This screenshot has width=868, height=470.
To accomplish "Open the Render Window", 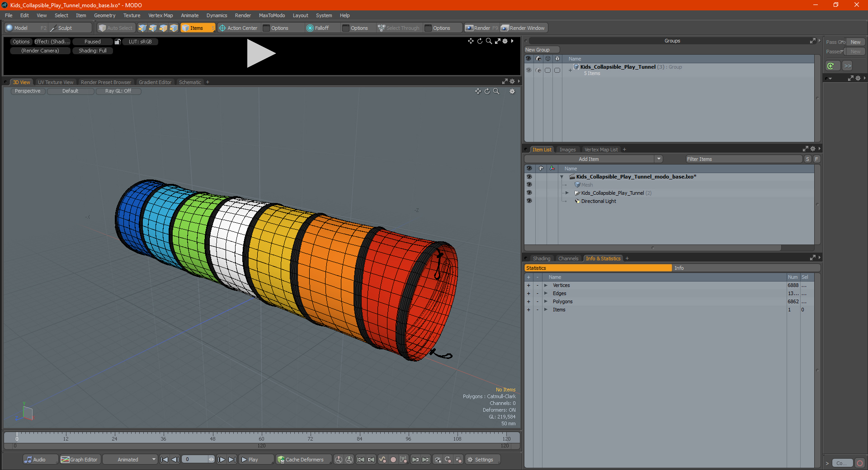I will [x=524, y=28].
